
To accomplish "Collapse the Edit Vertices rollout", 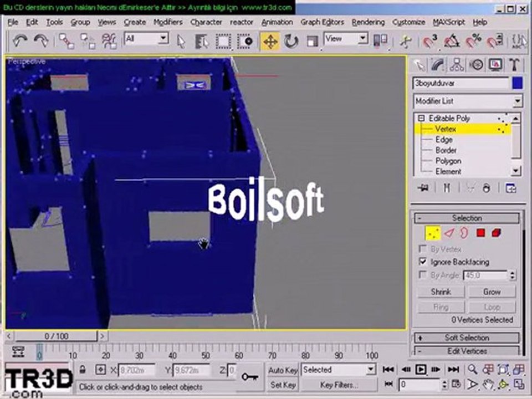I will click(x=467, y=351).
